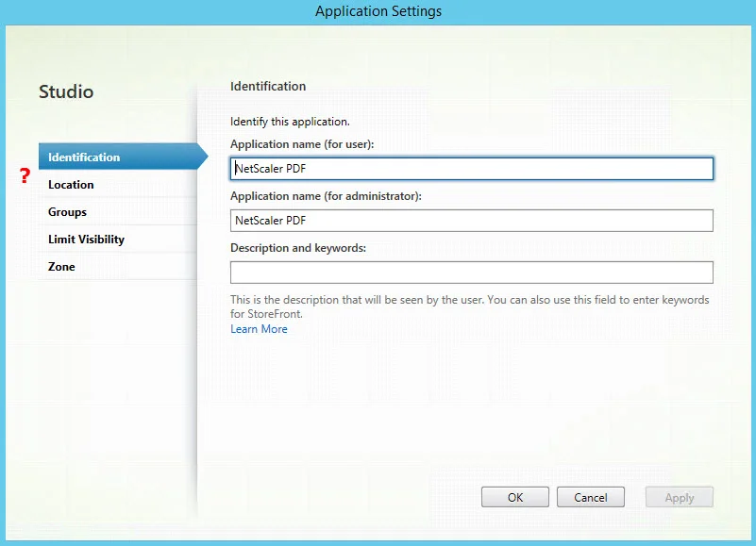Click the StoreFront description hint text

pos(470,306)
